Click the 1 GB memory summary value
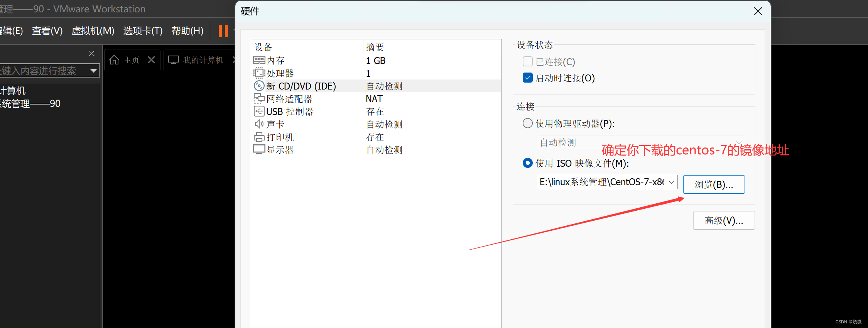This screenshot has width=868, height=328. pos(376,61)
